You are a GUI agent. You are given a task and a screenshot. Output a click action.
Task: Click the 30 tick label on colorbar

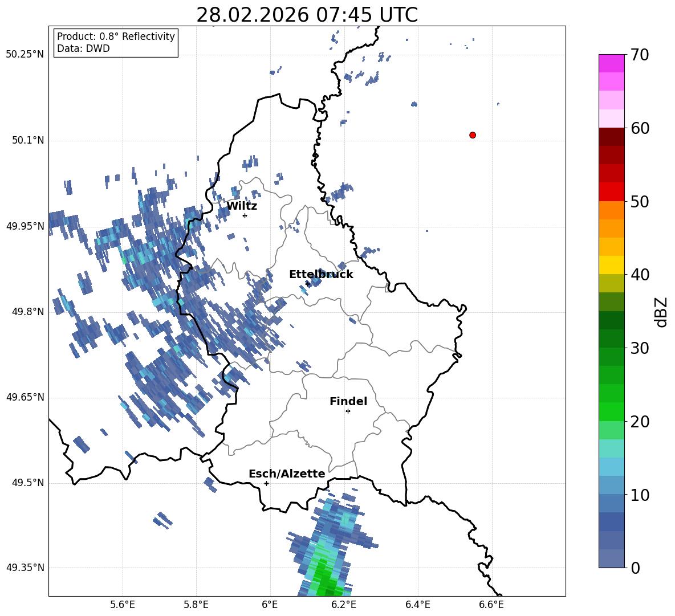(640, 348)
